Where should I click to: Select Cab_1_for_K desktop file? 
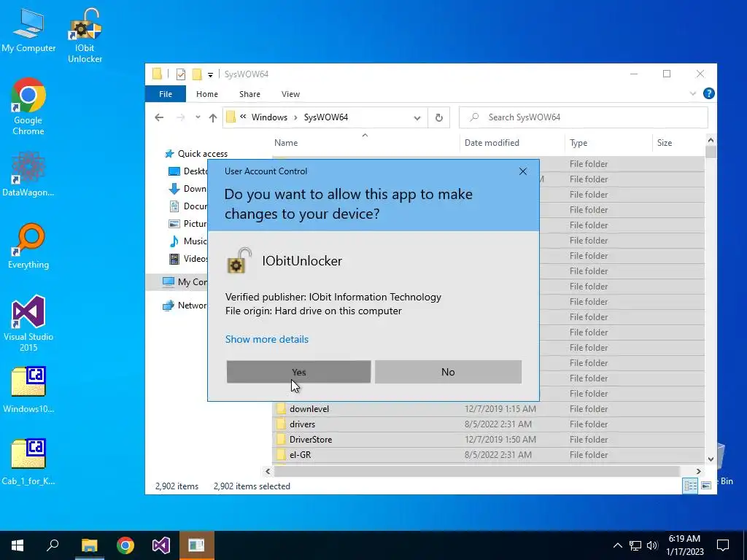[x=28, y=462]
